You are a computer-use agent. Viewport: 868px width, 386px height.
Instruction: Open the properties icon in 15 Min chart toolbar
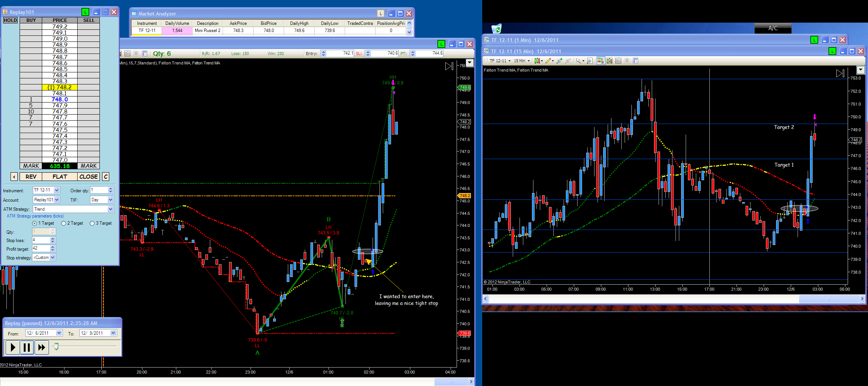636,61
